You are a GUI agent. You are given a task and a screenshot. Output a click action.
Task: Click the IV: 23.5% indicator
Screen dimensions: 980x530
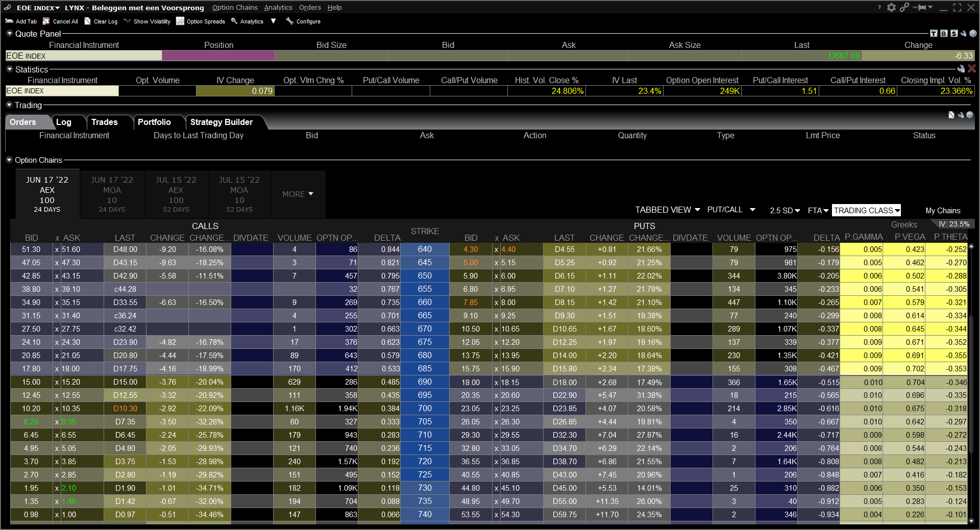(953, 224)
